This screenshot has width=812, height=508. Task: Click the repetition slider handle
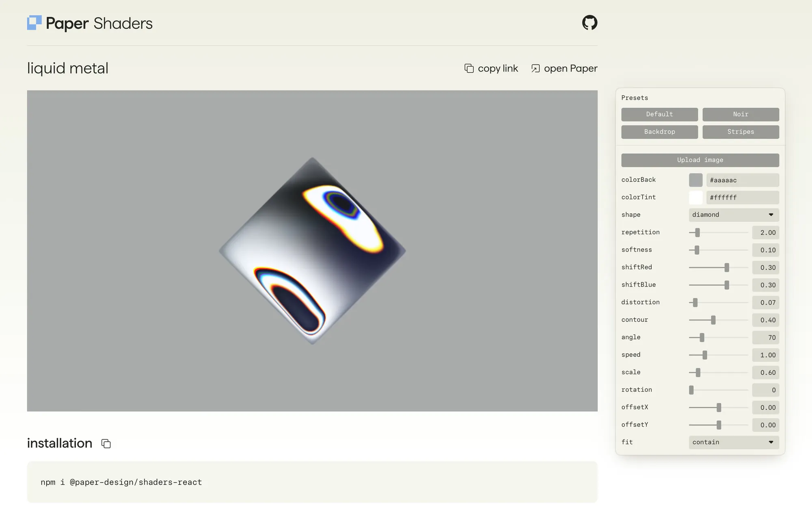(x=697, y=232)
